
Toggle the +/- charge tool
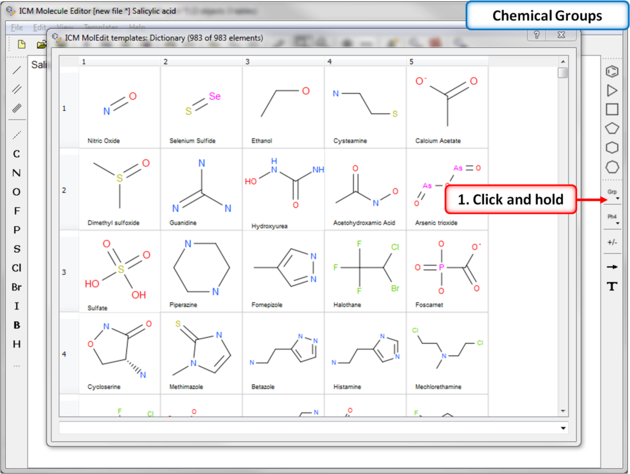tap(612, 242)
